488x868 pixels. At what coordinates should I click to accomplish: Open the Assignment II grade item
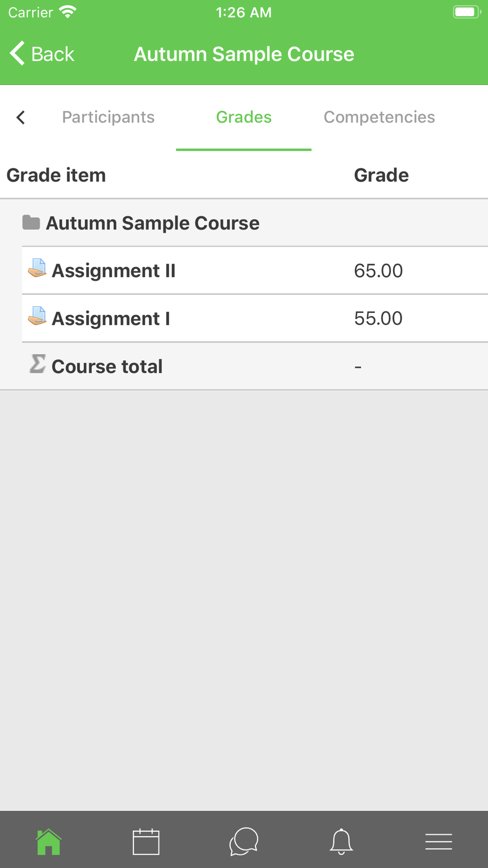114,271
